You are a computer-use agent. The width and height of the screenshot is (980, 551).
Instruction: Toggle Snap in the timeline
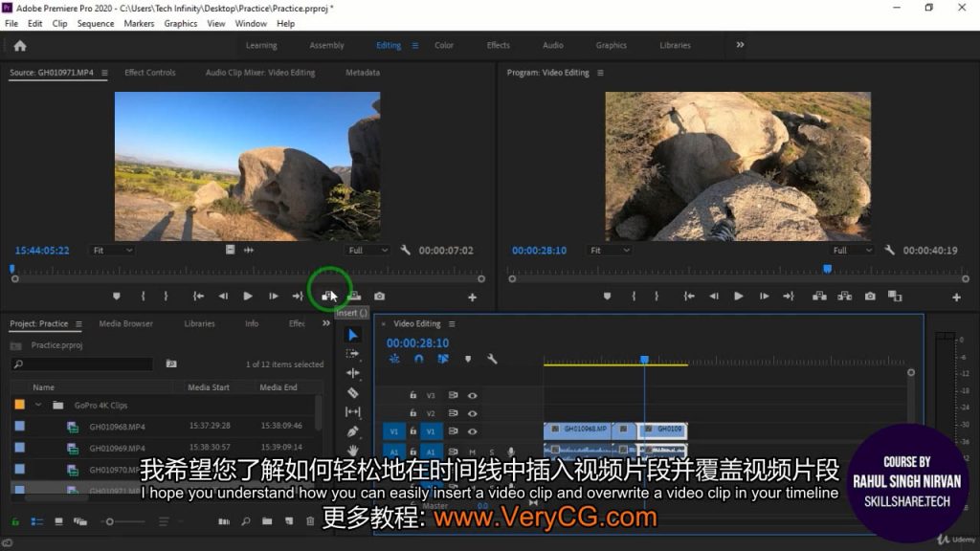419,360
